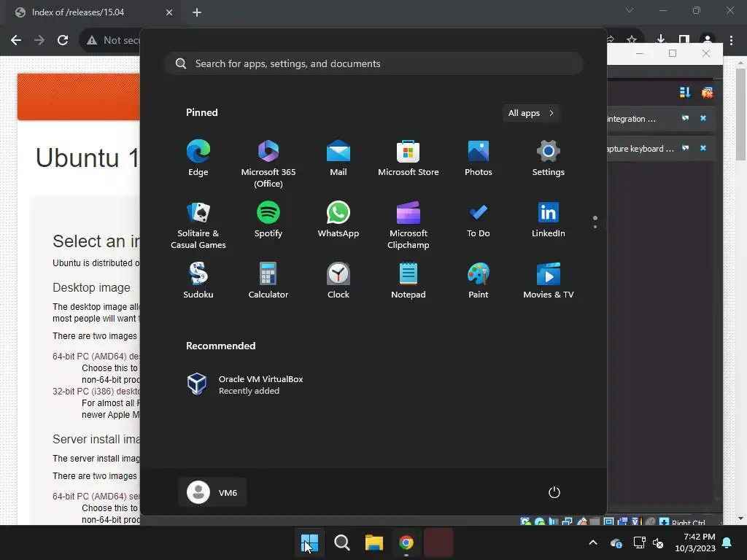Click the Start menu search field

[x=373, y=64]
